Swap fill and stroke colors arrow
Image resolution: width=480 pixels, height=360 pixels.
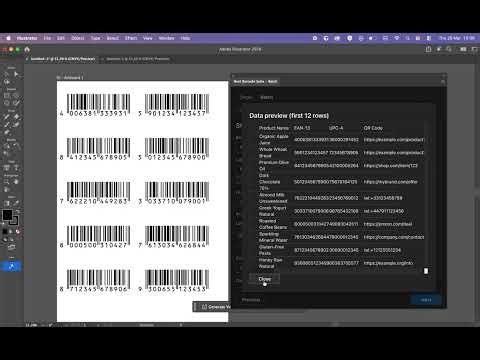18,211
